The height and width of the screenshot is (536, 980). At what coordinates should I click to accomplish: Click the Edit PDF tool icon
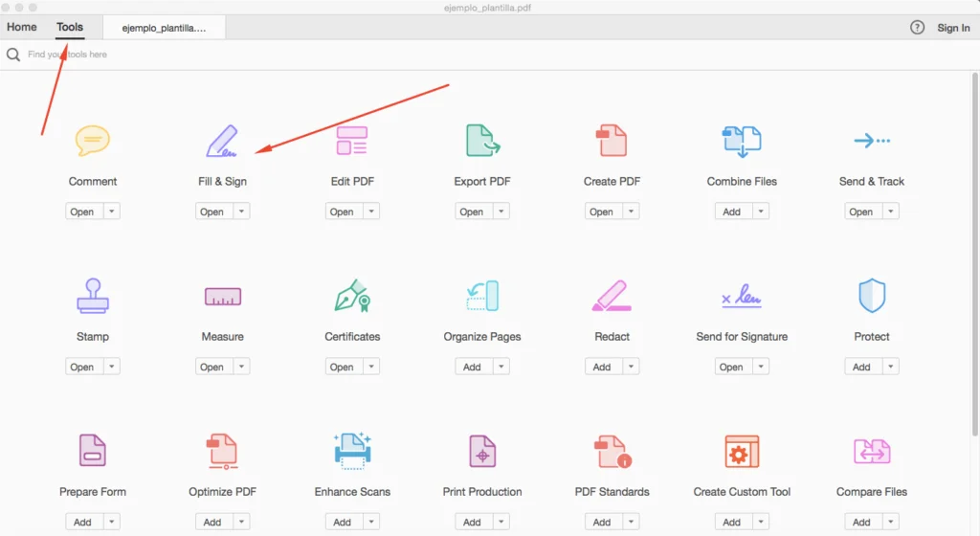(x=351, y=142)
